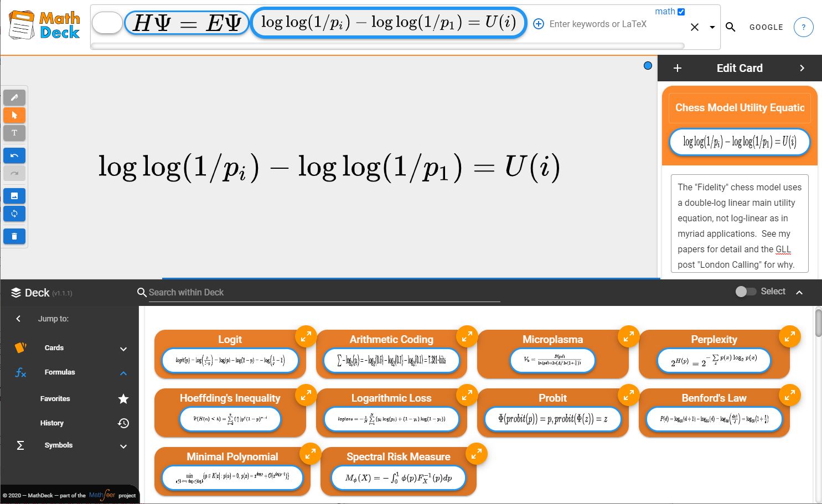Select the text tool in canvas toolbar
Image resolution: width=822 pixels, height=504 pixels.
point(14,133)
